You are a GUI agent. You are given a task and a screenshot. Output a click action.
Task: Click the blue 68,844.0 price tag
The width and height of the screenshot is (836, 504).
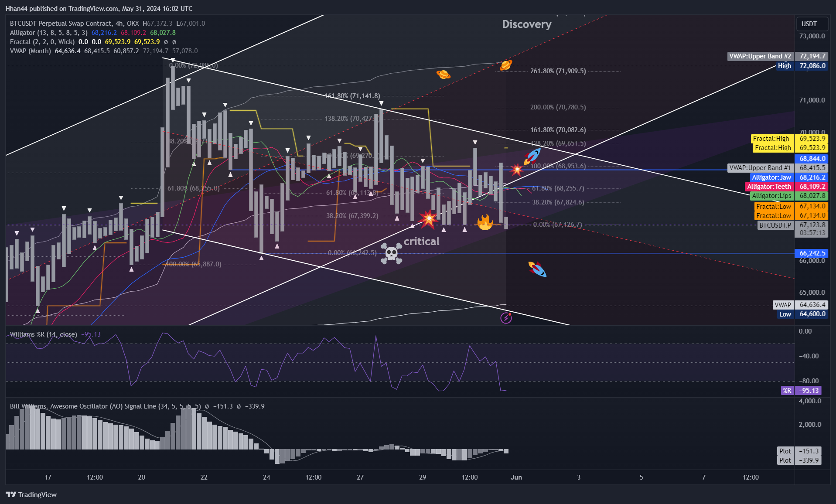coord(812,159)
